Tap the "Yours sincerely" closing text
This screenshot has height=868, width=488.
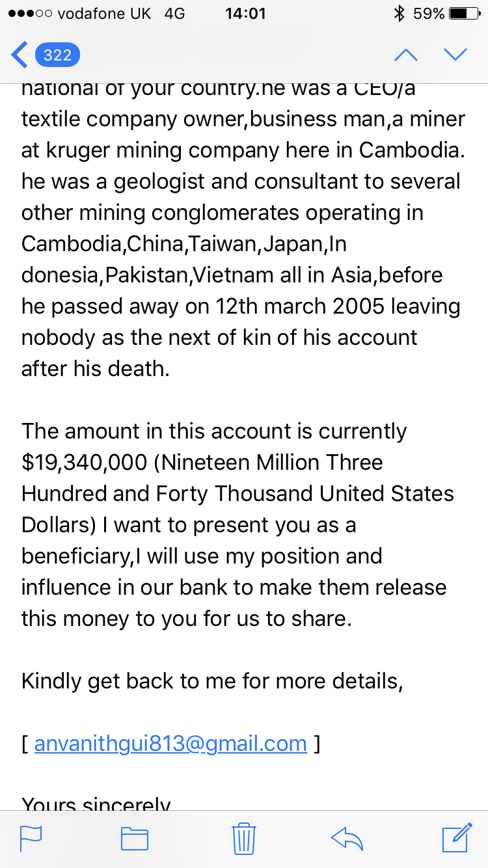click(96, 804)
